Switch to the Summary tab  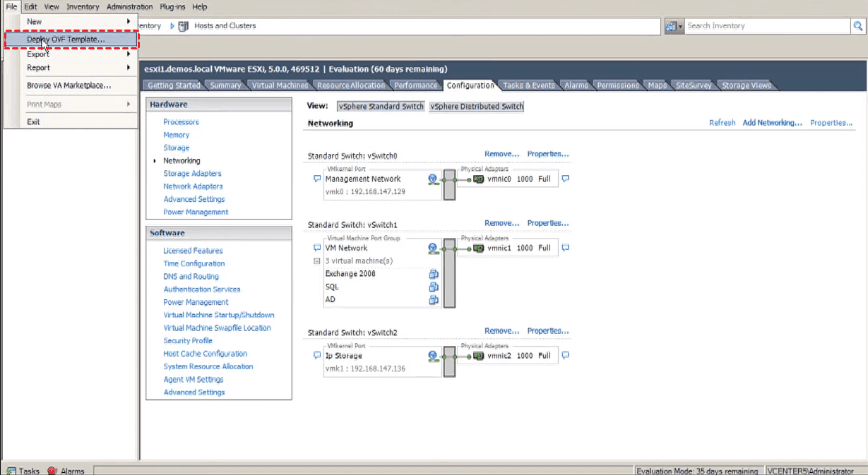click(225, 85)
